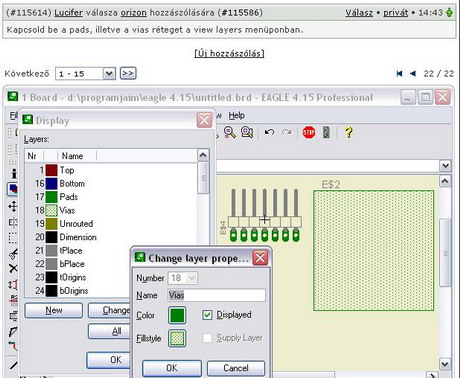This screenshot has width=460, height=378.
Task: Open orizon user link
Action: (x=133, y=13)
